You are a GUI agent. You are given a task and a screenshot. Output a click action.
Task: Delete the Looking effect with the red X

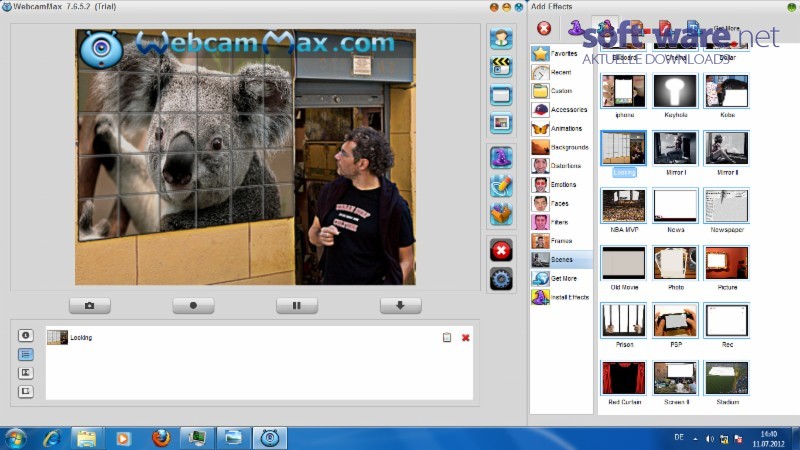[x=465, y=338]
